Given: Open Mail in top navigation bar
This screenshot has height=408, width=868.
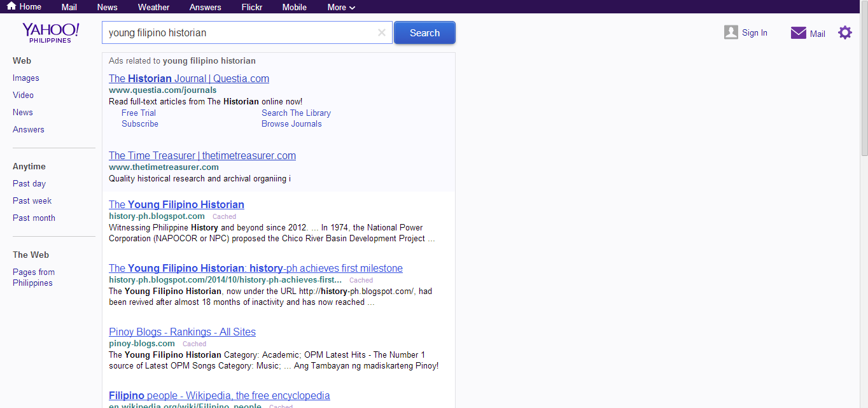Looking at the screenshot, I should tap(69, 7).
